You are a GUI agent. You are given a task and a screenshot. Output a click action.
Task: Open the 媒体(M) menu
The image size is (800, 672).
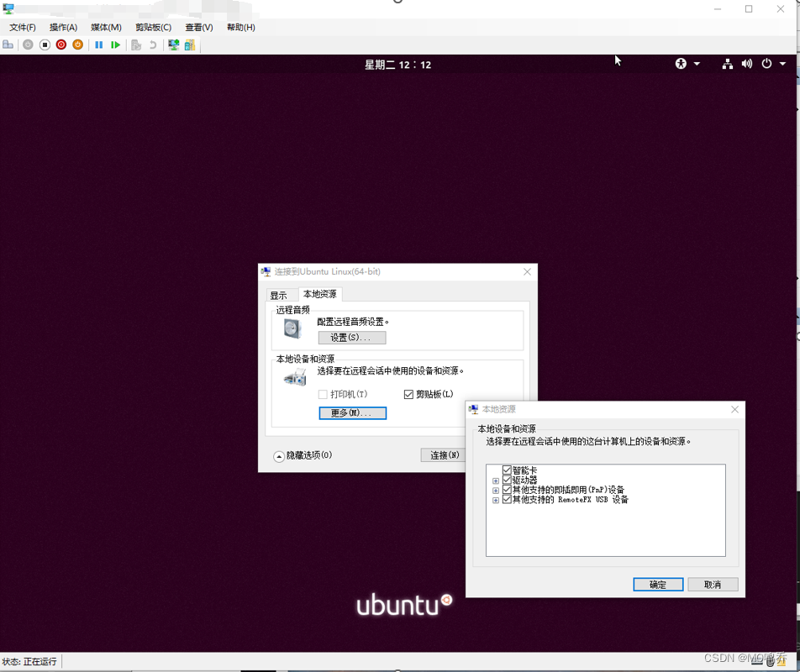tap(106, 27)
